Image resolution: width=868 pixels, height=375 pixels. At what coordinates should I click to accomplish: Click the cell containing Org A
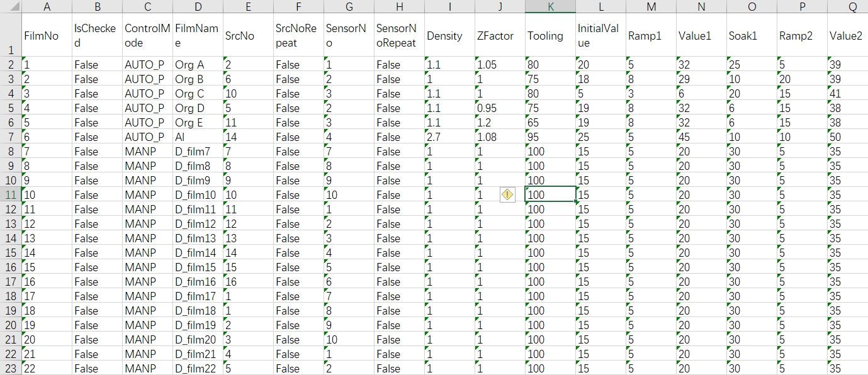[x=198, y=65]
